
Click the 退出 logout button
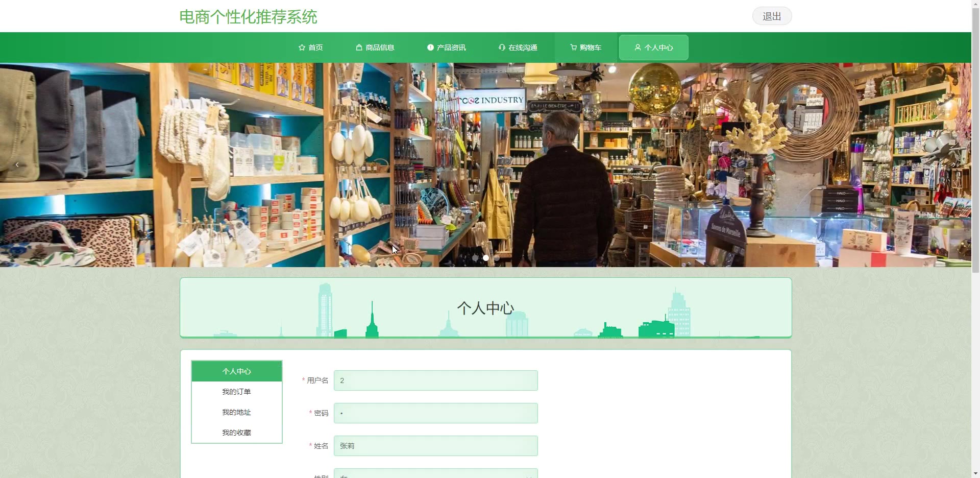(x=772, y=16)
